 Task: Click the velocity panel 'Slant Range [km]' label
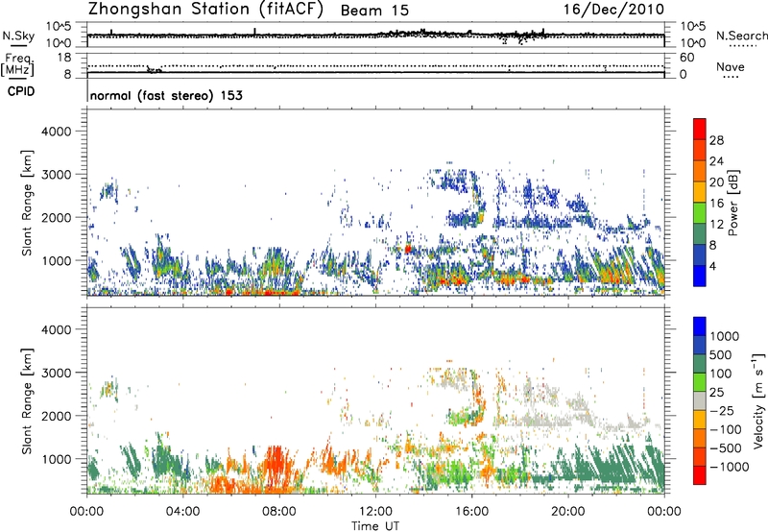coord(27,400)
